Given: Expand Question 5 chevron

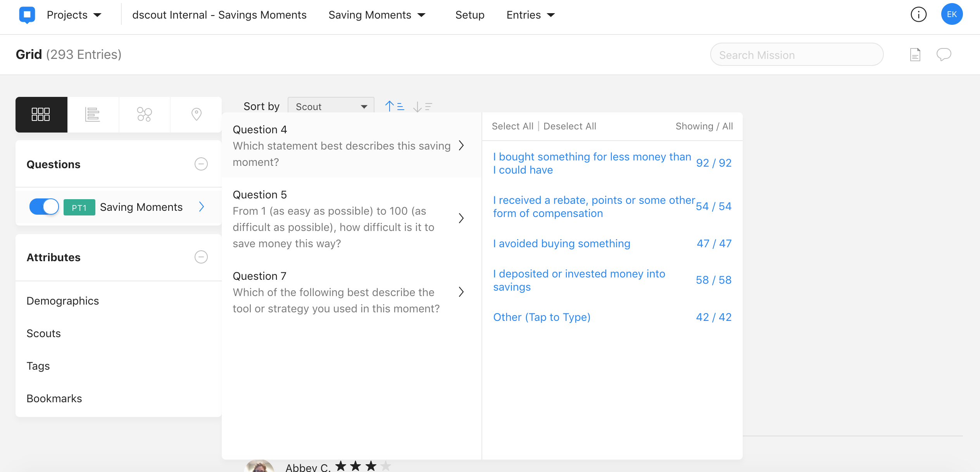Looking at the screenshot, I should coord(461,218).
